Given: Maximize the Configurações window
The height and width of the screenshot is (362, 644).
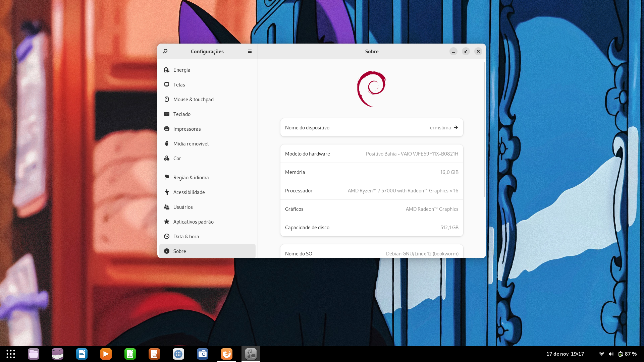Looking at the screenshot, I should tap(466, 51).
